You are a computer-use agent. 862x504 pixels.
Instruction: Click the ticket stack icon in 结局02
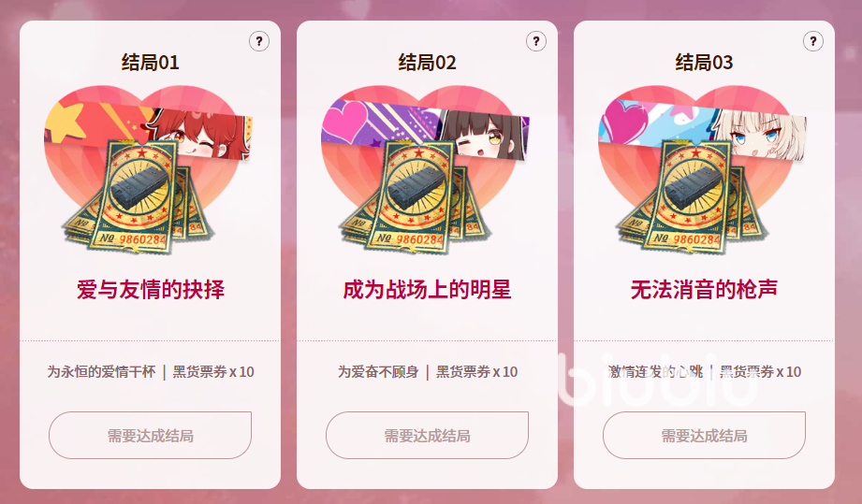point(415,197)
